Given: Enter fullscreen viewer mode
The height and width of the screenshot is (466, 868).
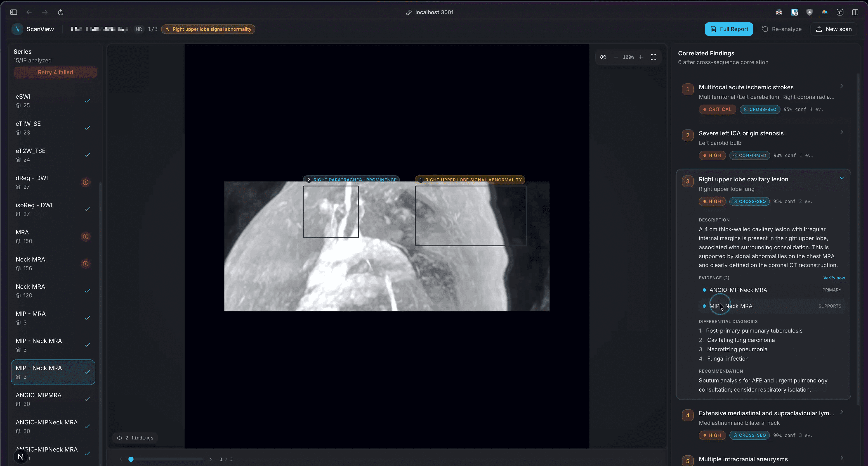Looking at the screenshot, I should point(653,57).
